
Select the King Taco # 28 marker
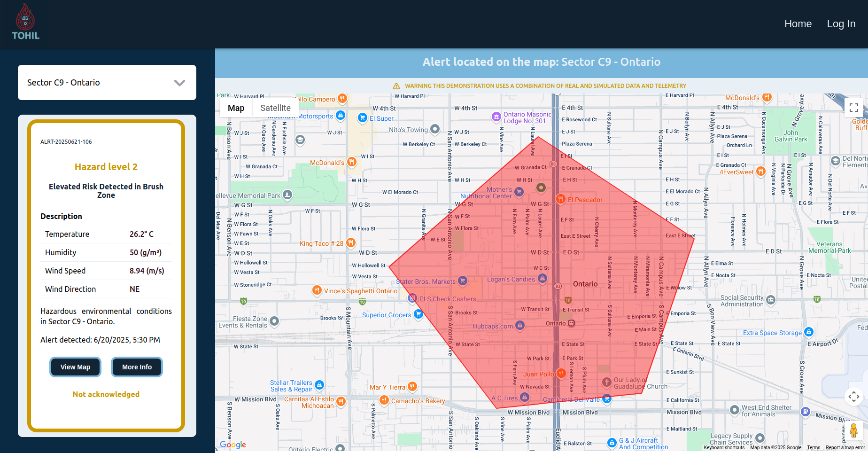tap(351, 242)
